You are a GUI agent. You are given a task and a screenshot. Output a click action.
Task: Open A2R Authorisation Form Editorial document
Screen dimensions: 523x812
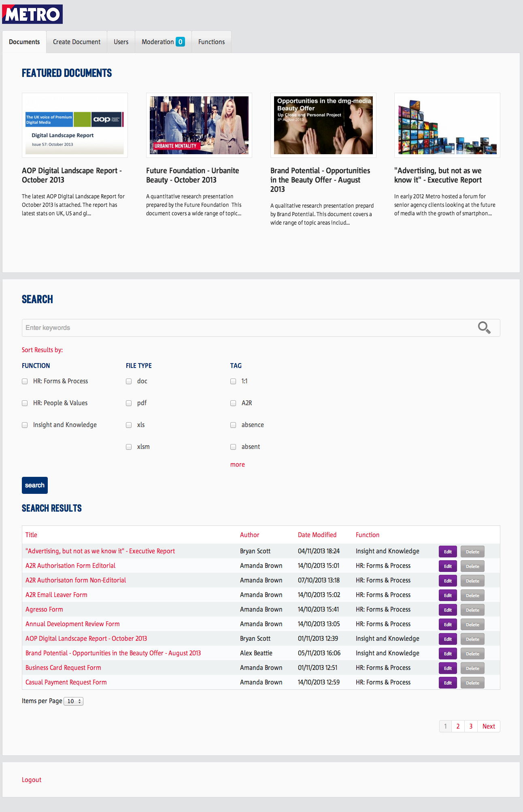click(x=70, y=565)
